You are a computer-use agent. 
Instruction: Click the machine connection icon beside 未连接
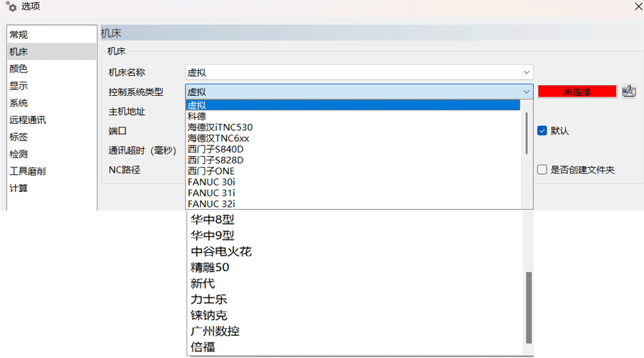click(x=629, y=91)
